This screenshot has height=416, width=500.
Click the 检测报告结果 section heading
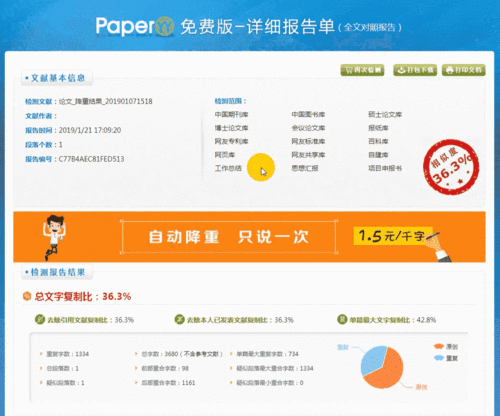coord(57,272)
